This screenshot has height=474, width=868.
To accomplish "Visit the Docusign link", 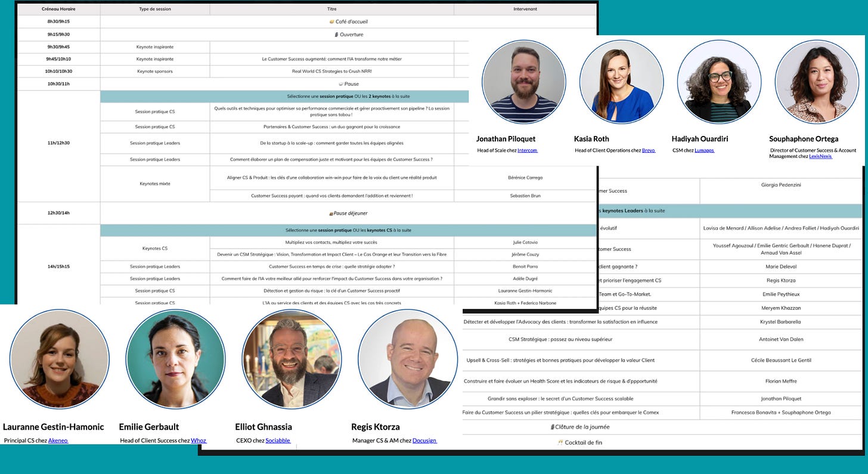I will [x=424, y=441].
